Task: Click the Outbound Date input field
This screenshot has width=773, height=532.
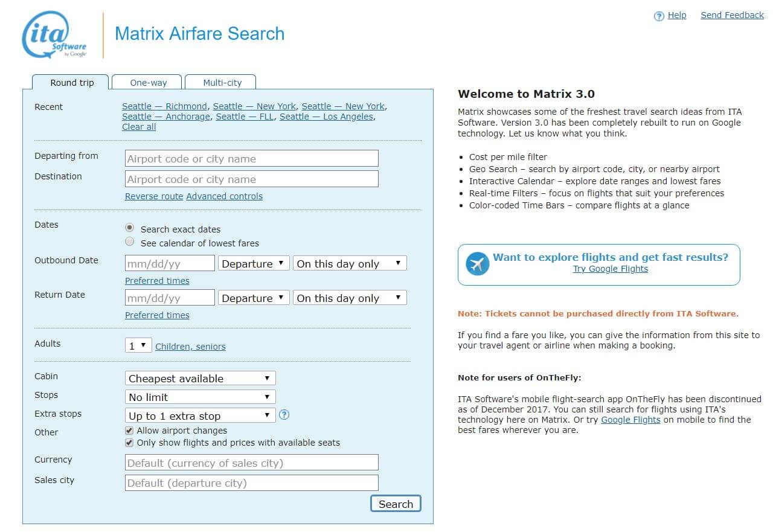Action: (170, 264)
